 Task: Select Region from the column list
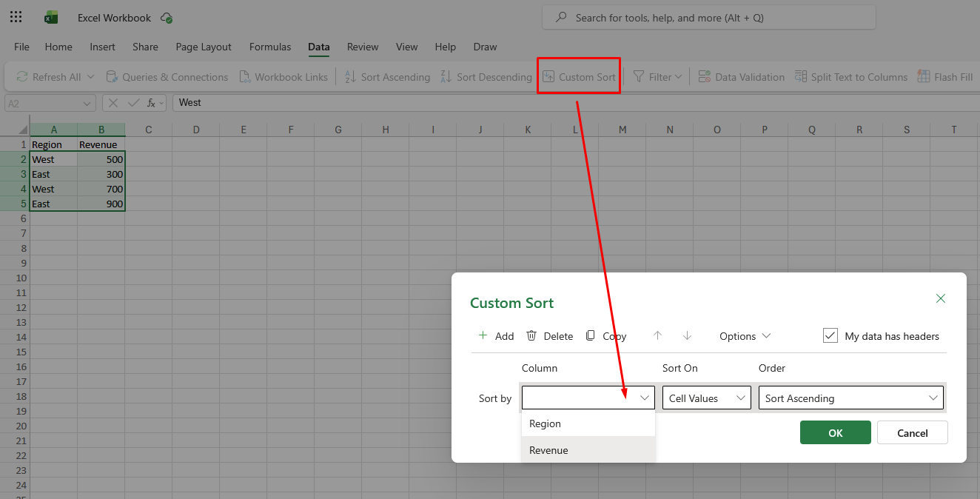(588, 423)
